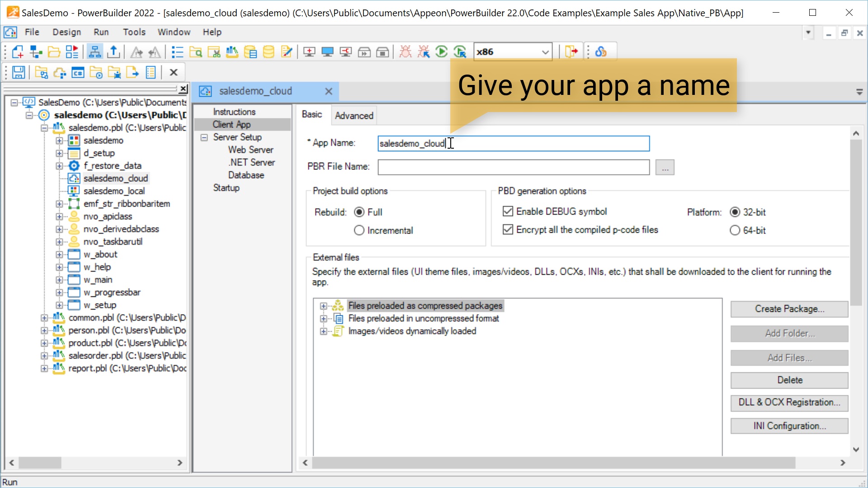Click the INI Configuration button
The height and width of the screenshot is (488, 868).
pos(789,426)
